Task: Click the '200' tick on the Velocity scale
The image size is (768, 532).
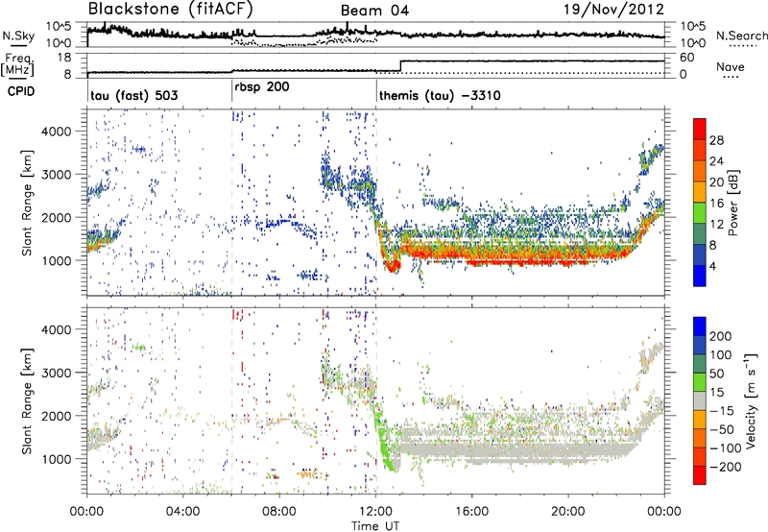Action: (721, 336)
